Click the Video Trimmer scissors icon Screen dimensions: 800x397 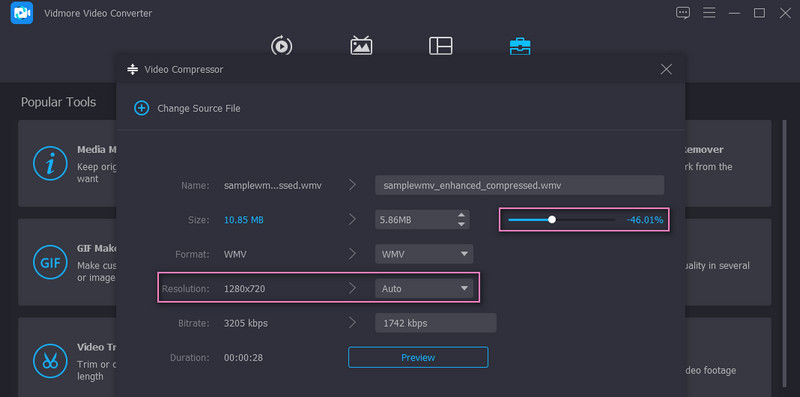pos(50,361)
